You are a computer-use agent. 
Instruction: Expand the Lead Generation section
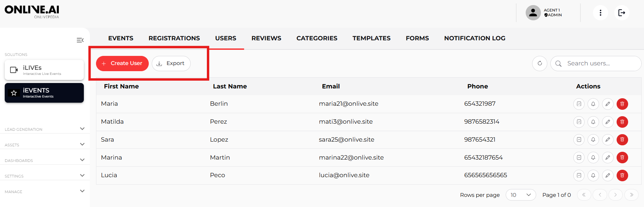(x=82, y=129)
